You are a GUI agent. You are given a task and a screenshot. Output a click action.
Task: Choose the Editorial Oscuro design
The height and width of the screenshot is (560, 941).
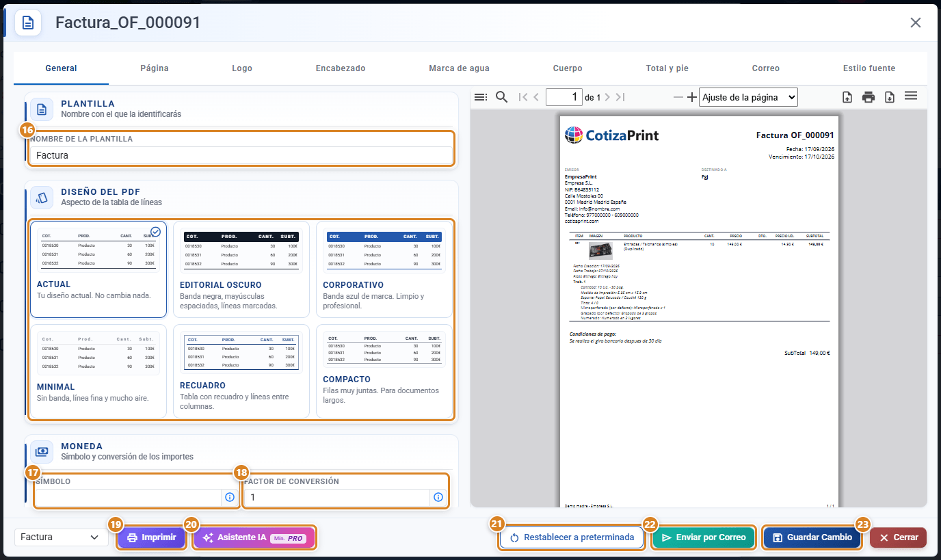pos(241,269)
